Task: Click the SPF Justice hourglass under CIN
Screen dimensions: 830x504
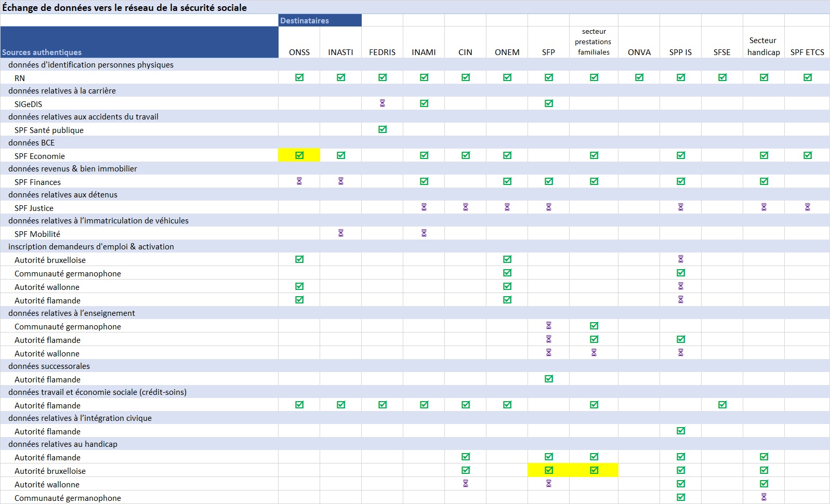Action: (x=466, y=207)
